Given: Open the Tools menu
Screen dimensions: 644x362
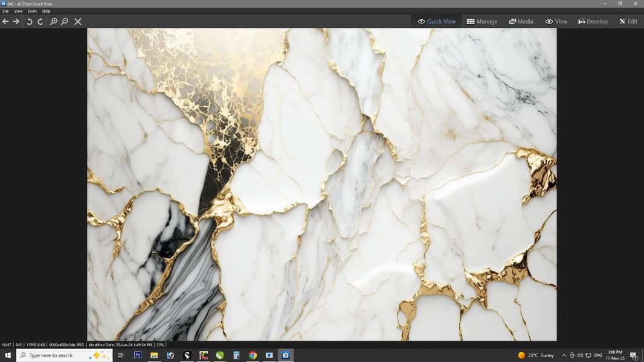Looking at the screenshot, I should tap(32, 11).
